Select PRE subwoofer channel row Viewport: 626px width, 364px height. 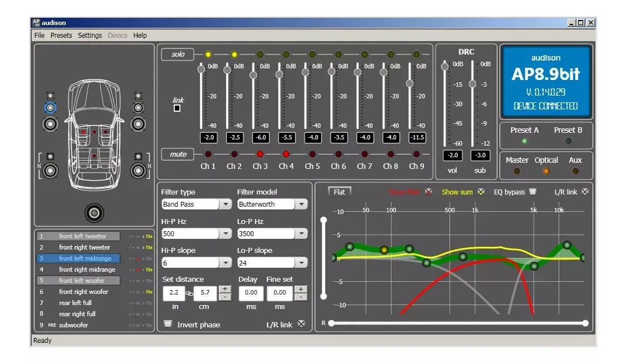(x=94, y=325)
